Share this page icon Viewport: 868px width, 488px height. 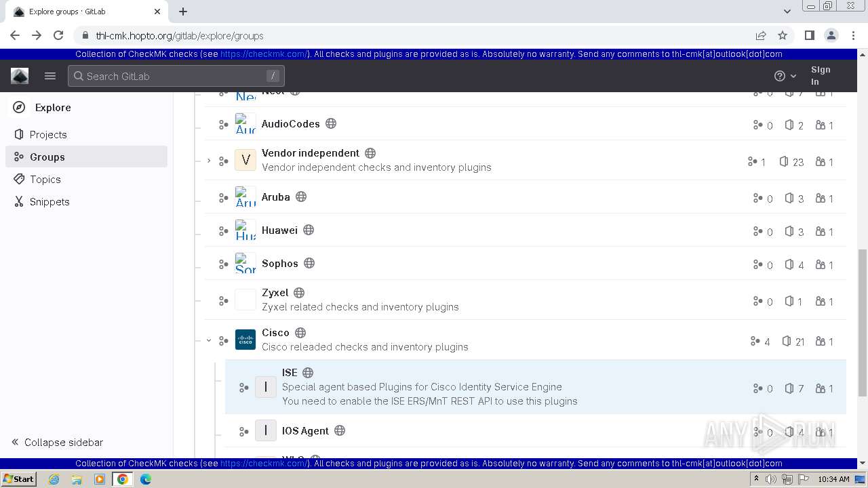(761, 35)
